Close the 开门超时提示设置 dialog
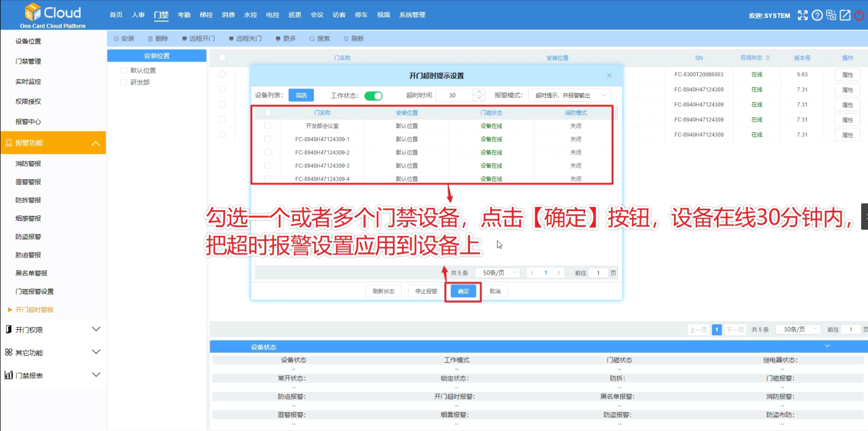 609,75
